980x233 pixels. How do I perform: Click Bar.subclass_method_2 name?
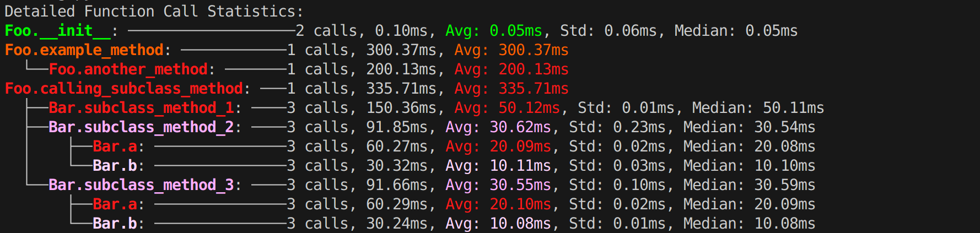(x=142, y=127)
